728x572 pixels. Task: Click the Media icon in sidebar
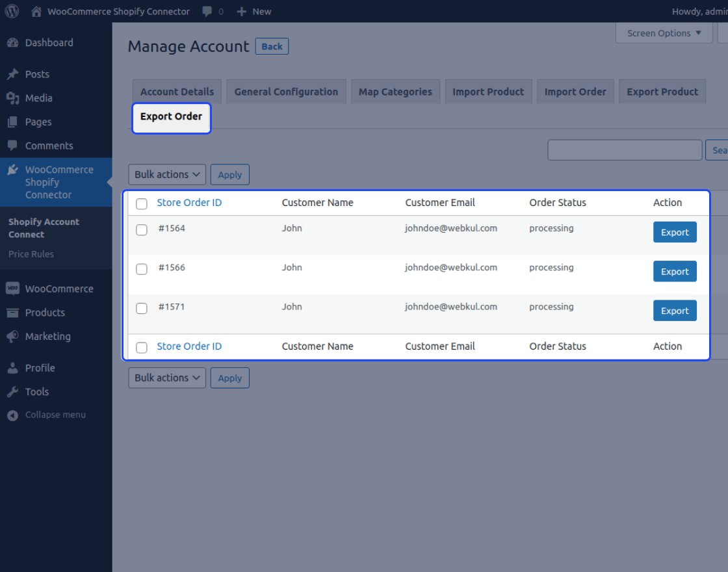click(13, 98)
